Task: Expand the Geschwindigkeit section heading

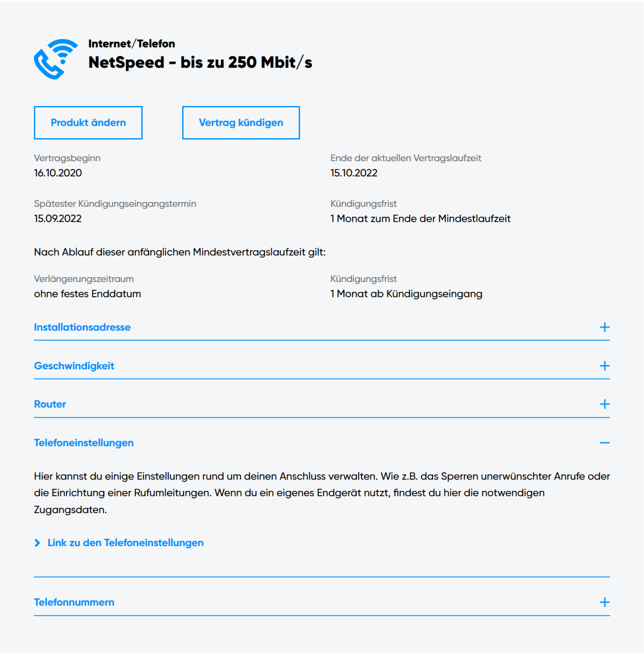Action: click(x=74, y=366)
